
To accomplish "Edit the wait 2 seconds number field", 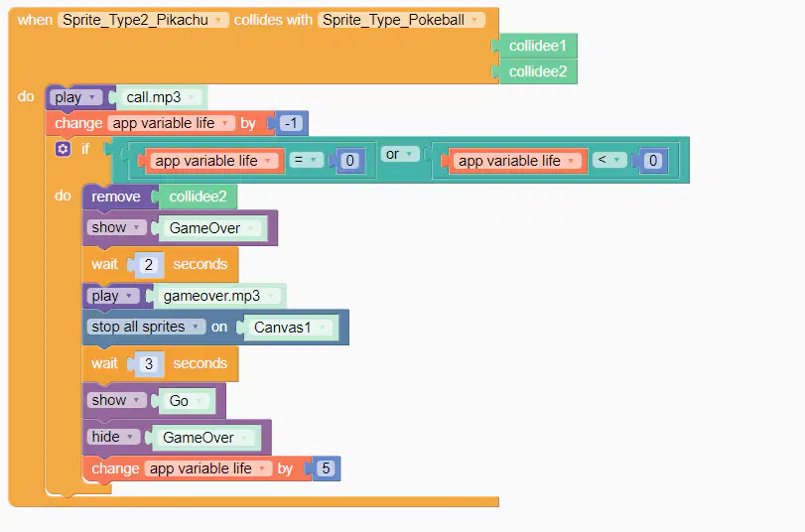I will [x=148, y=264].
